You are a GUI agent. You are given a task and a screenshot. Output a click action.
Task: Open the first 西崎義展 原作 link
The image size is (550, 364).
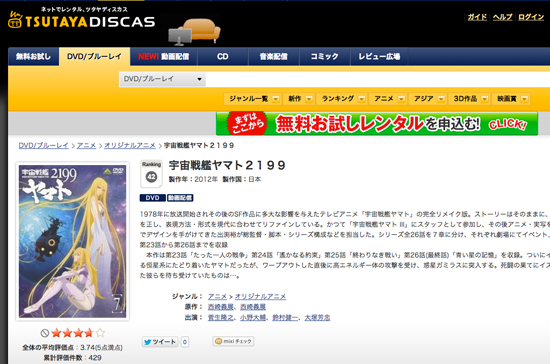(221, 307)
